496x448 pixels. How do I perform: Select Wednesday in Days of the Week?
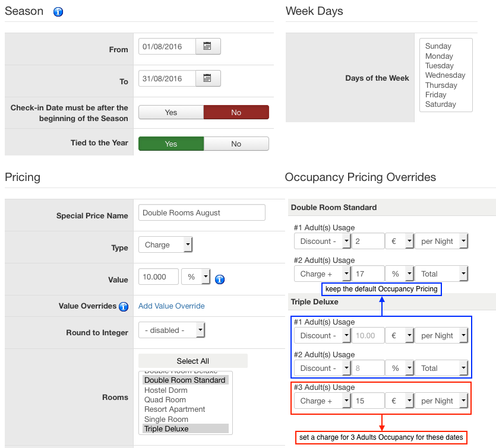tap(445, 75)
